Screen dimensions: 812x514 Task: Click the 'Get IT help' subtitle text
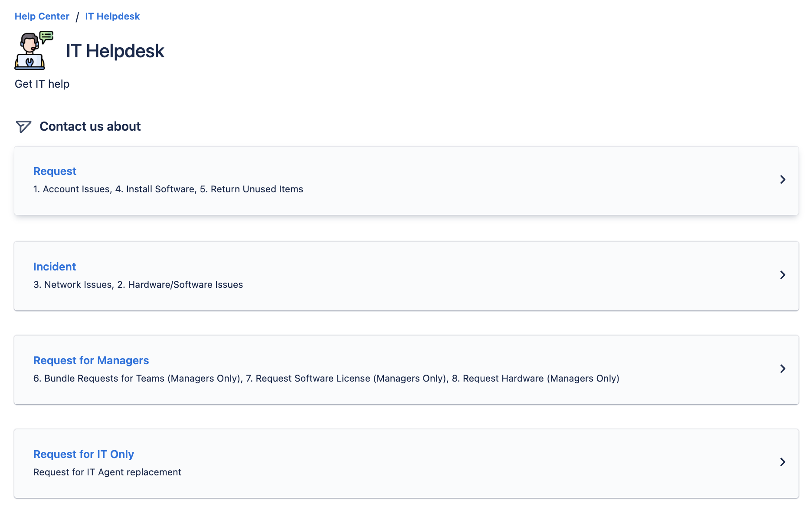click(x=42, y=84)
